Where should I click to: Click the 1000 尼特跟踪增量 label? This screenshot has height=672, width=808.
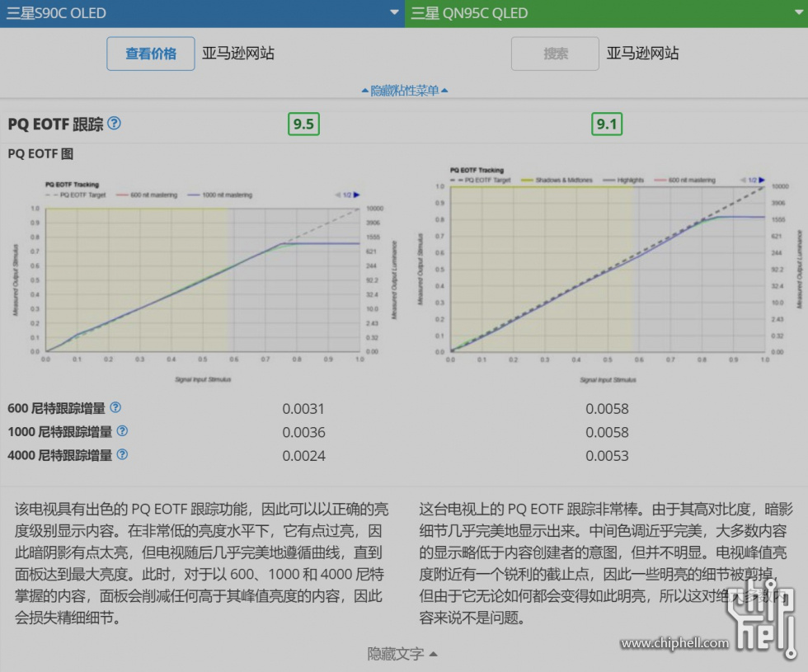coord(59,432)
